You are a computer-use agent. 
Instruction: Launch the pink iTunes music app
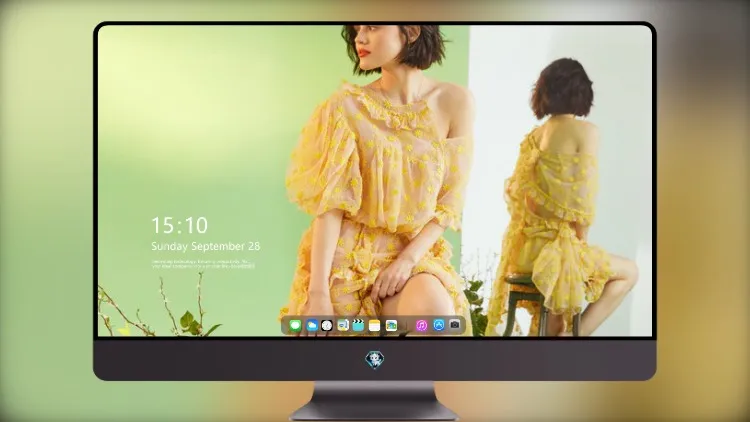pos(421,326)
